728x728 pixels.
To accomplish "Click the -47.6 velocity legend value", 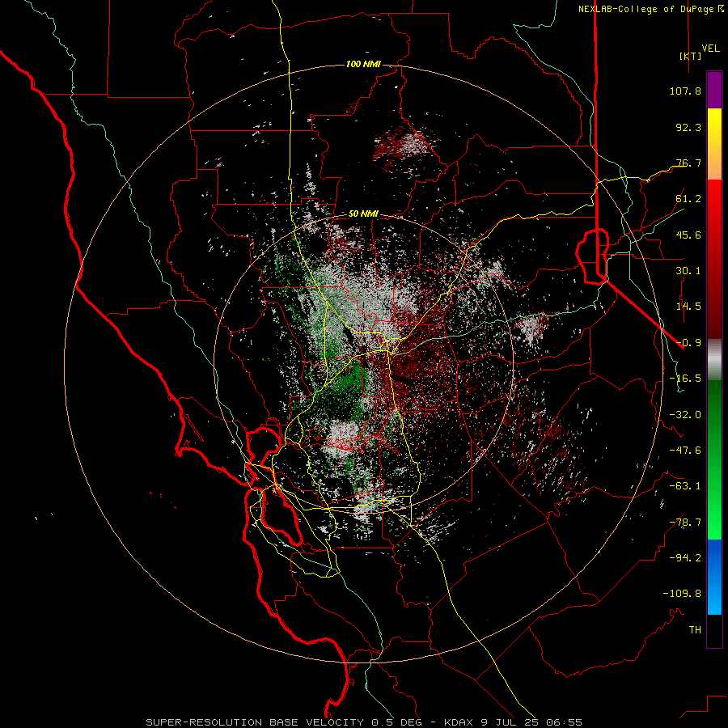I will [x=685, y=451].
